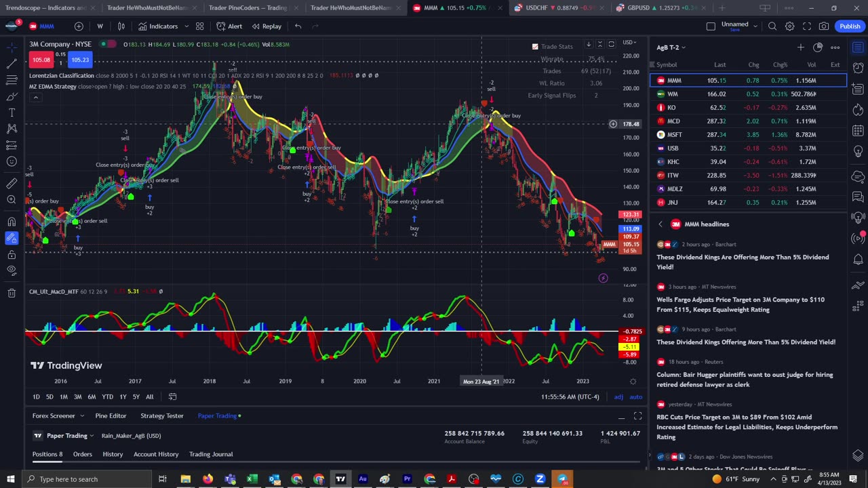This screenshot has height=488, width=868.
Task: Select the 5Y time range
Action: 136,396
